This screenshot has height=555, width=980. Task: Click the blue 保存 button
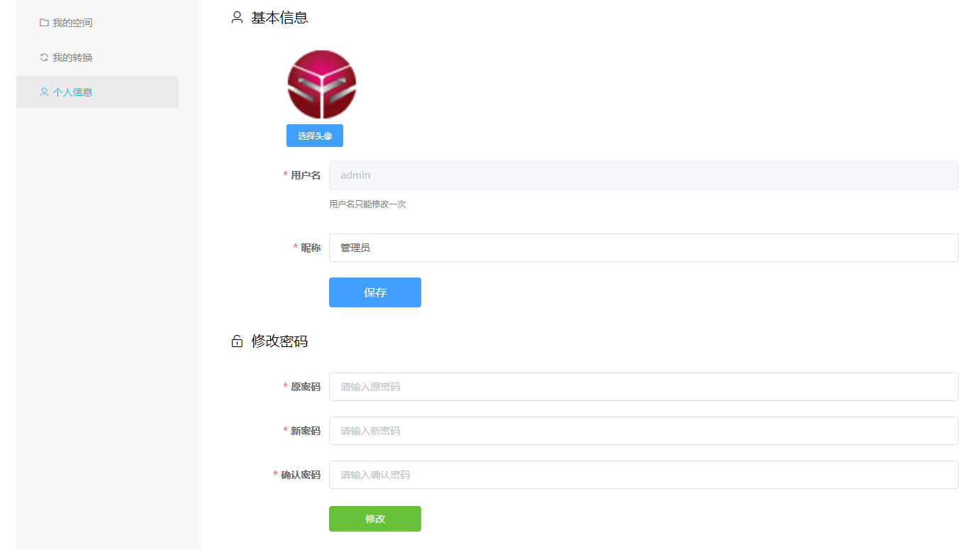tap(375, 292)
